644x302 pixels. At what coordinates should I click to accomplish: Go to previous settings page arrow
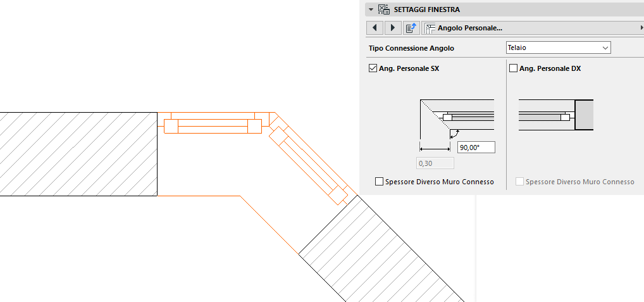(375, 28)
